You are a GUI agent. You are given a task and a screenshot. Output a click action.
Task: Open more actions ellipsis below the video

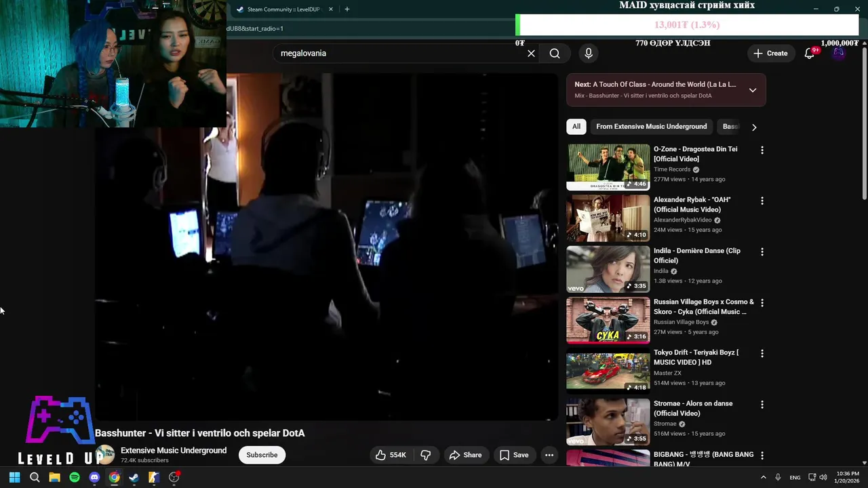click(549, 455)
